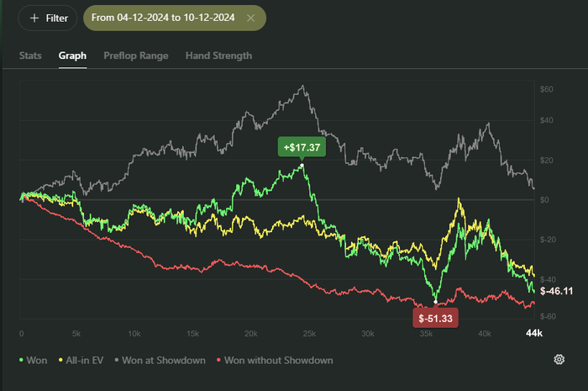The height and width of the screenshot is (391, 588).
Task: Click the red $-51.33 low marker
Action: (x=435, y=318)
